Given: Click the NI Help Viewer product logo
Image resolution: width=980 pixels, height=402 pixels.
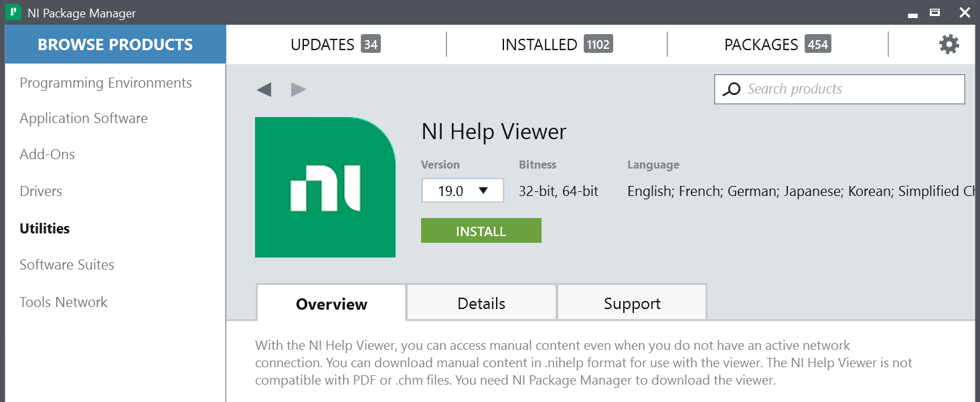Looking at the screenshot, I should pos(325,187).
